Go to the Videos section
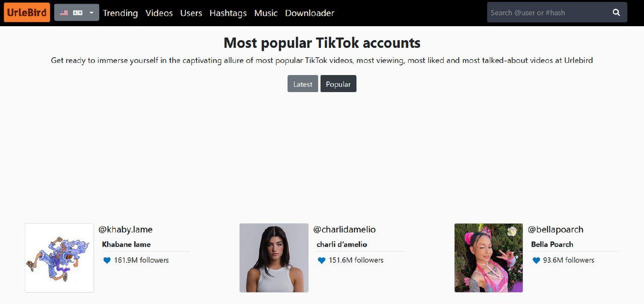 (159, 13)
